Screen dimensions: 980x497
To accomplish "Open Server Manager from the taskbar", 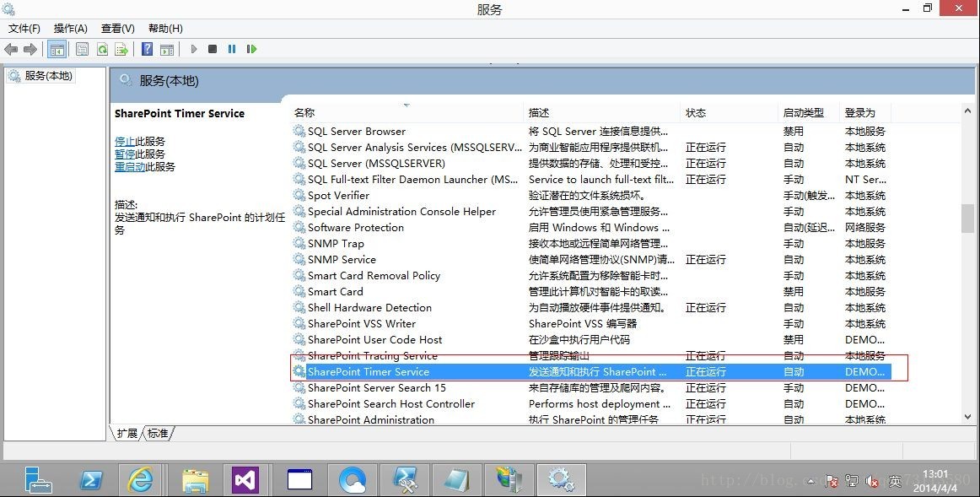I will pyautogui.click(x=38, y=480).
